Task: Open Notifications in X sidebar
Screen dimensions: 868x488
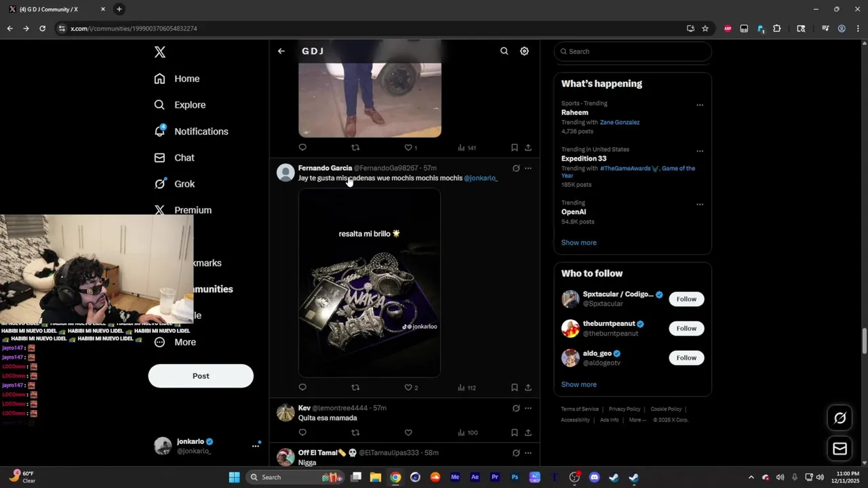Action: [191, 131]
